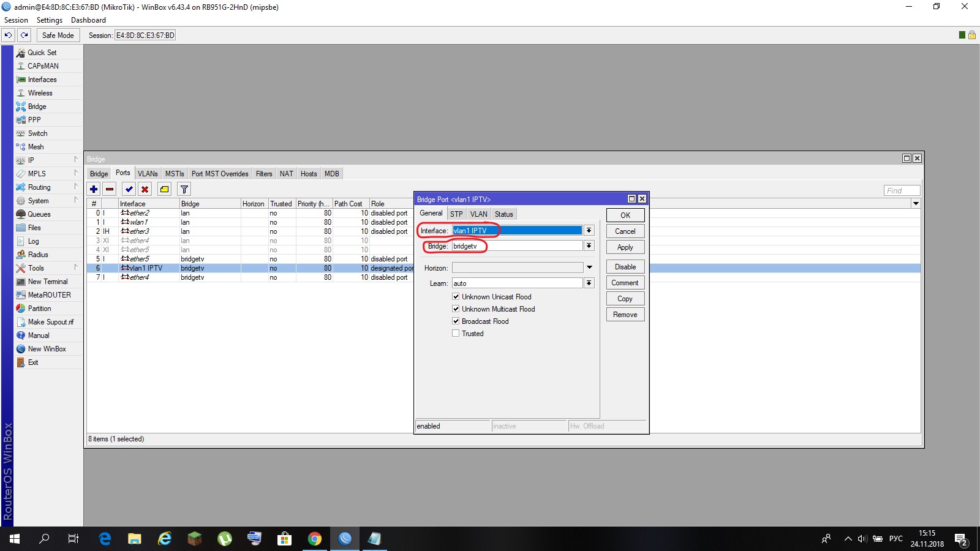Toggle Broadcast Flood checkbox

(x=456, y=321)
